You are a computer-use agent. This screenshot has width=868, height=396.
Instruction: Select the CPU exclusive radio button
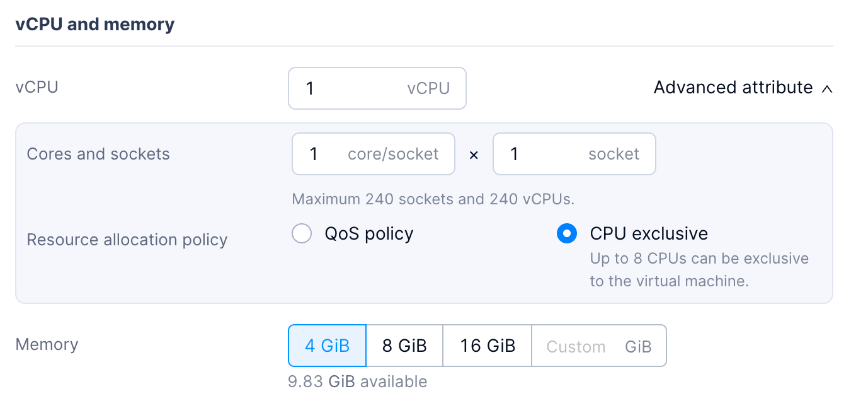tap(567, 234)
